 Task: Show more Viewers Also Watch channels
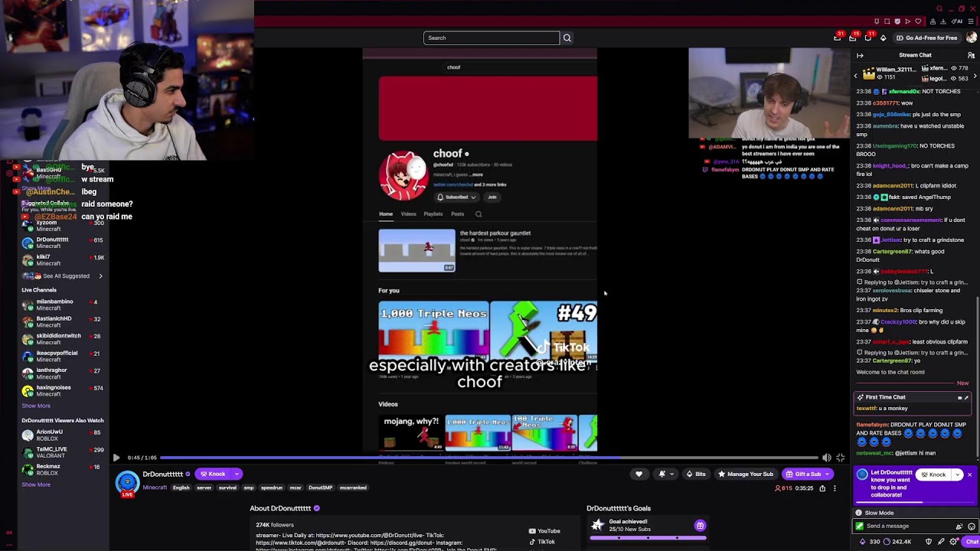[36, 484]
